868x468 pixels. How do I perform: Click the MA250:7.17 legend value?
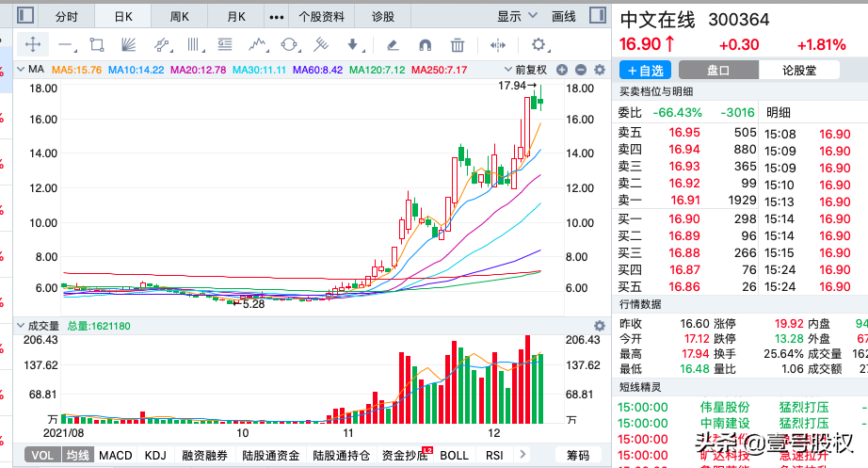pyautogui.click(x=440, y=71)
